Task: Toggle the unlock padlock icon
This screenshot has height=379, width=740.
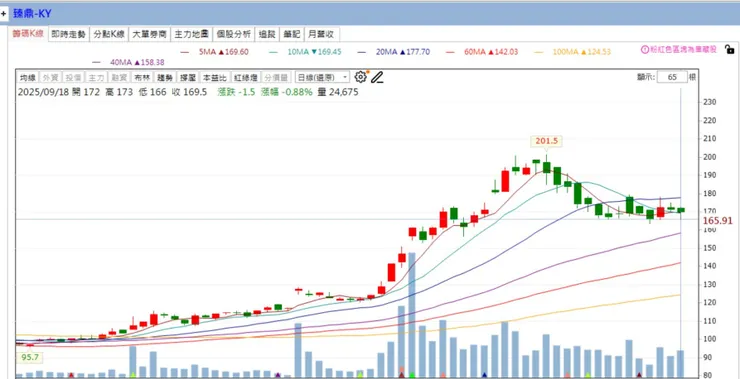Action: [729, 49]
